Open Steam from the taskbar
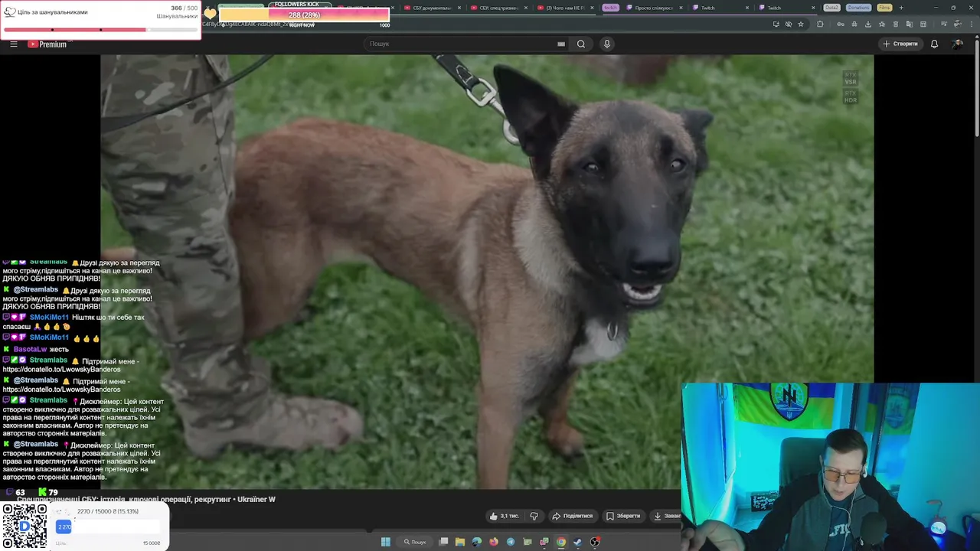The width and height of the screenshot is (980, 551). (x=578, y=542)
